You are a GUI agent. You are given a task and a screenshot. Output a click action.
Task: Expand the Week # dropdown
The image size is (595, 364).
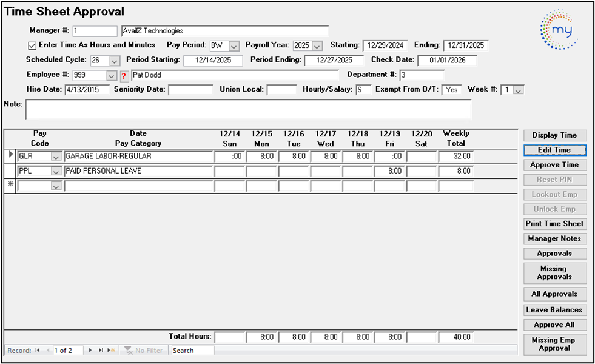(518, 90)
